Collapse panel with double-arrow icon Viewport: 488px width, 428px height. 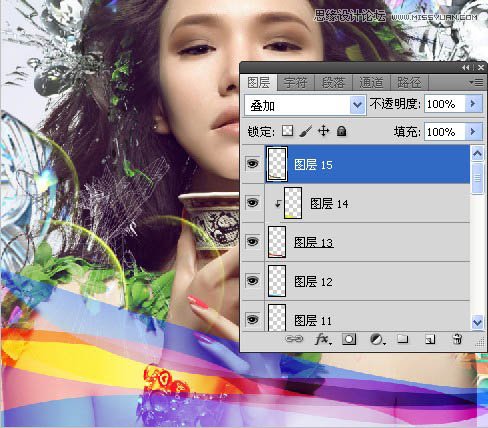click(466, 68)
